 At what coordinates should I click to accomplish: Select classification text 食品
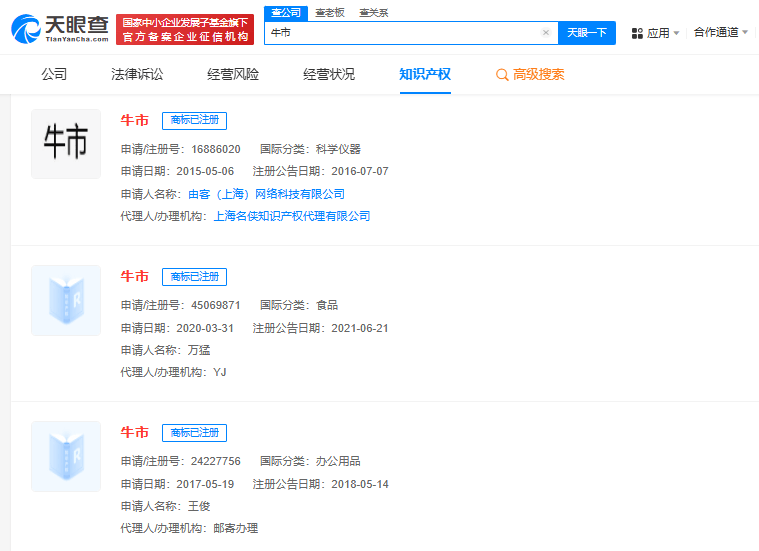327,305
